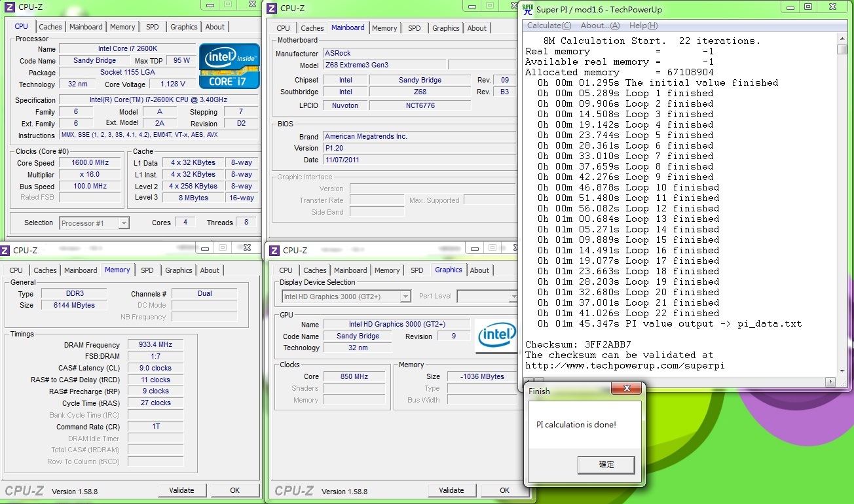Image resolution: width=854 pixels, height=504 pixels.
Task: Open CPU tab in CPU-Z memory window
Action: click(16, 270)
